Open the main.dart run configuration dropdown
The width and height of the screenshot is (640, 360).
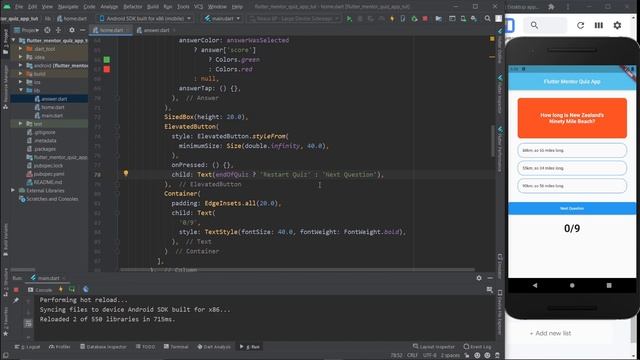222,19
